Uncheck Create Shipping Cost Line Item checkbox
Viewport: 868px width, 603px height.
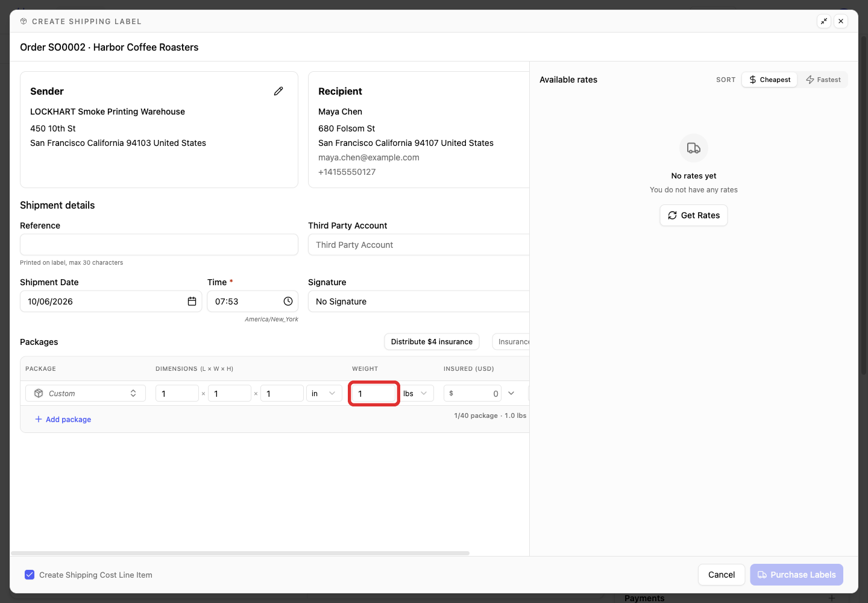(x=30, y=575)
